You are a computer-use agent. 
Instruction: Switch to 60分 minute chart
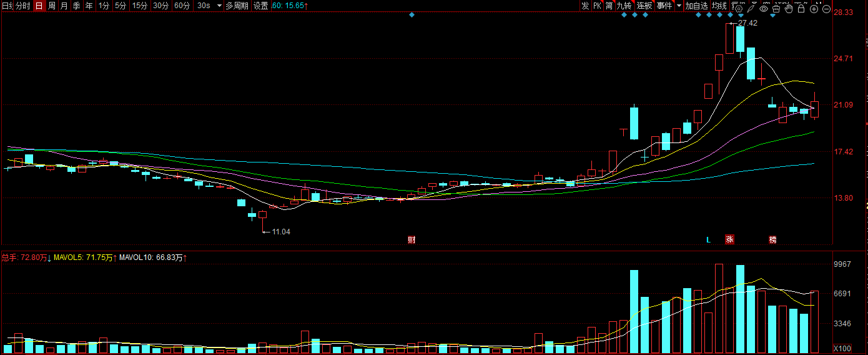pos(182,6)
